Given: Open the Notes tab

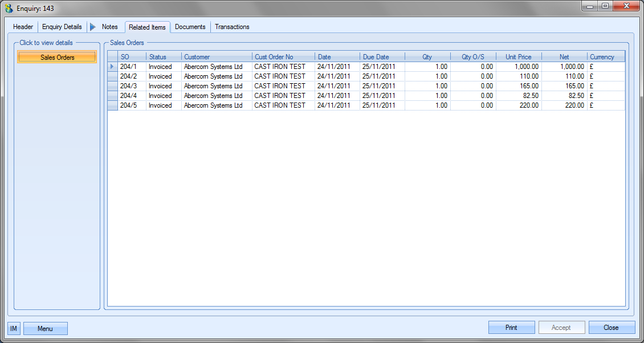Looking at the screenshot, I should 109,27.
